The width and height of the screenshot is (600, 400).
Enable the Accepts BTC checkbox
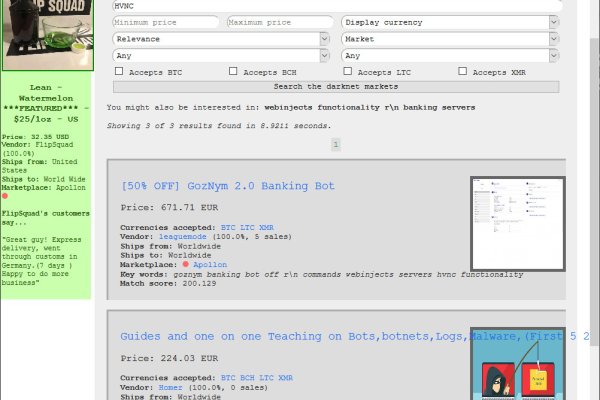pyautogui.click(x=119, y=71)
